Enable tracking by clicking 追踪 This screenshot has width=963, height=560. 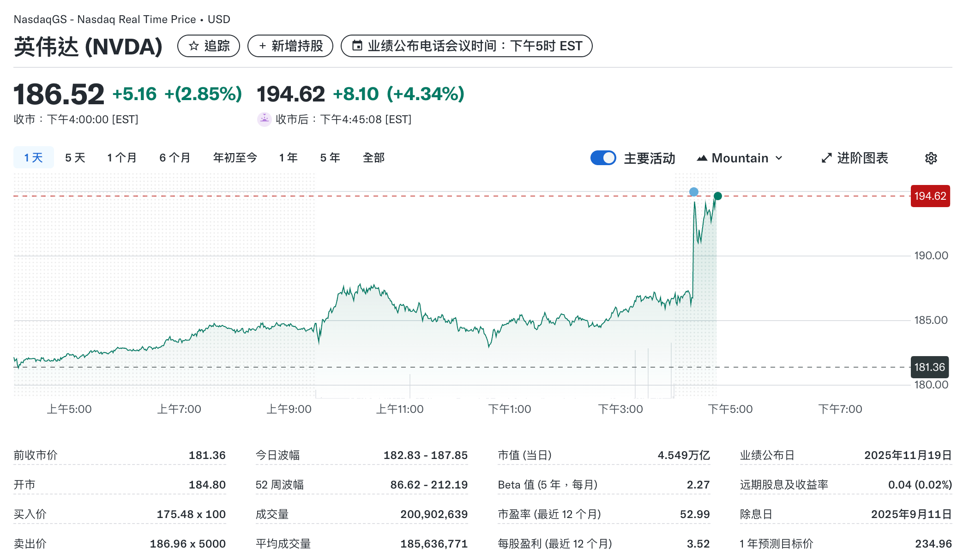click(209, 46)
